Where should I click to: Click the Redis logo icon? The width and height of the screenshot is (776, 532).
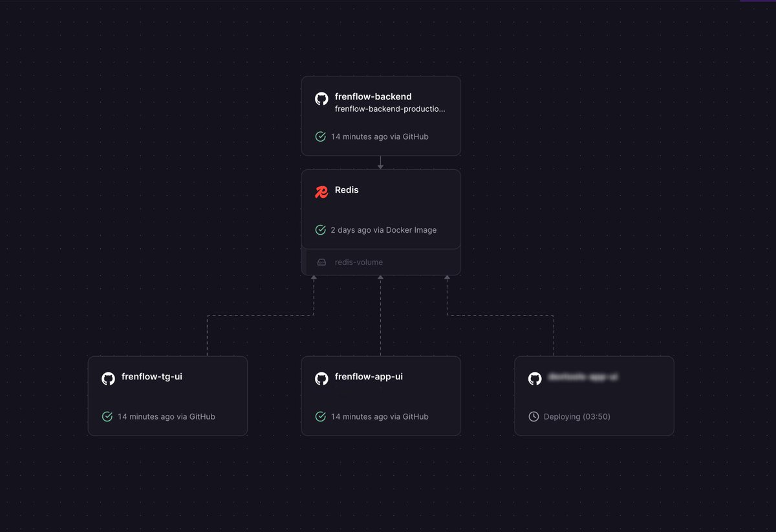tap(321, 192)
